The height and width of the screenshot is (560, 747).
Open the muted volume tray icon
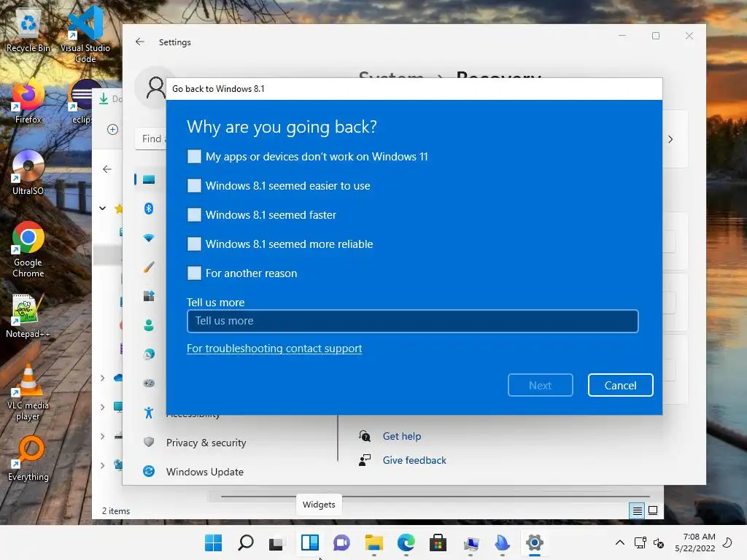pos(659,542)
